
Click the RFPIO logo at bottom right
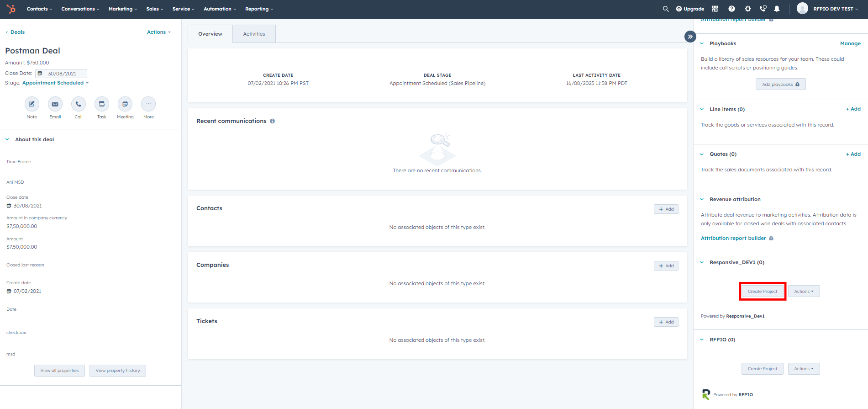706,394
